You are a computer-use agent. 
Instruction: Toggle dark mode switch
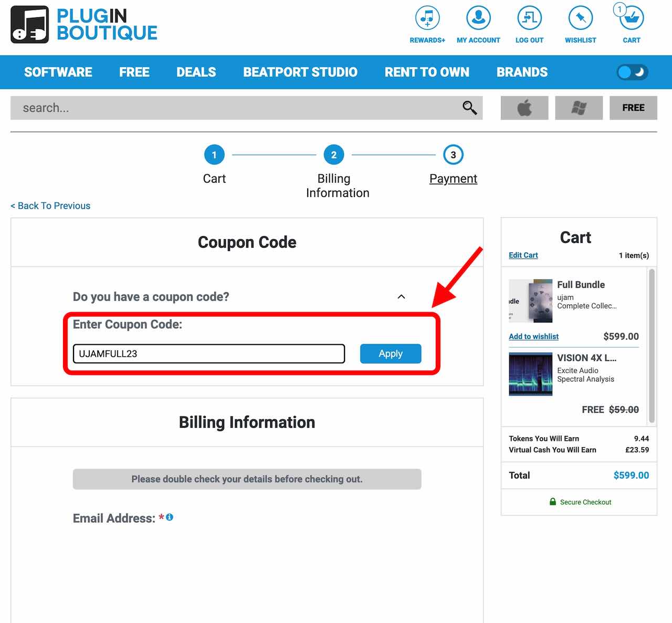632,72
